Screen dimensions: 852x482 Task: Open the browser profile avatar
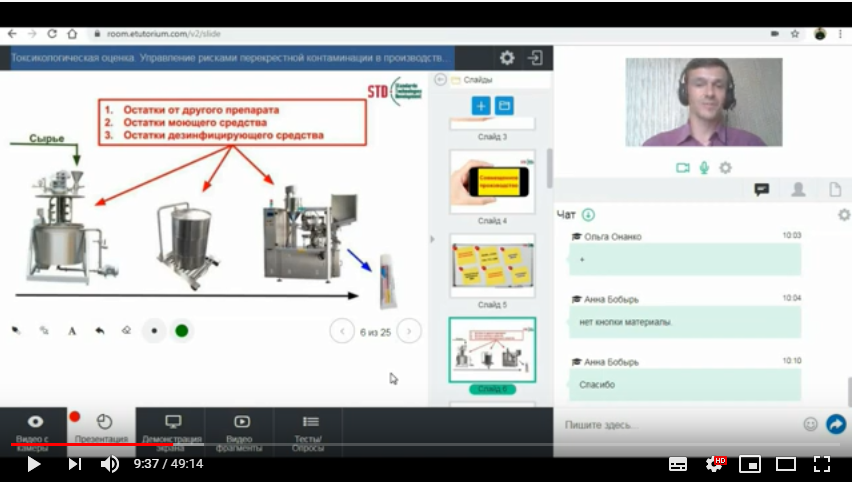click(820, 34)
